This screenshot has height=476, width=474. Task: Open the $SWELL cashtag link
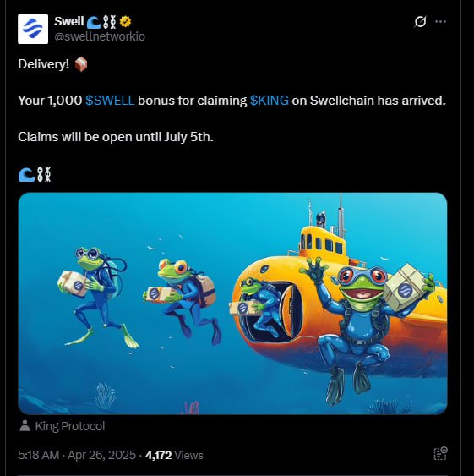[x=110, y=101]
